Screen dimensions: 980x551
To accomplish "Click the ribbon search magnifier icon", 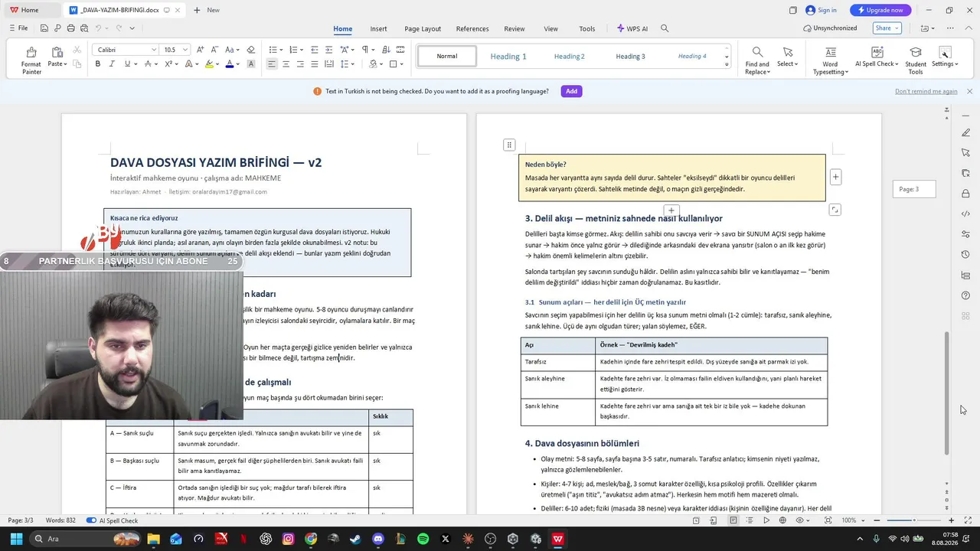I will point(665,28).
